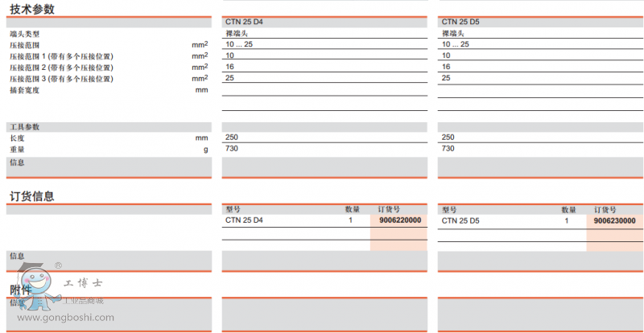
Task: Select the 重量 row label
Action: point(17,150)
